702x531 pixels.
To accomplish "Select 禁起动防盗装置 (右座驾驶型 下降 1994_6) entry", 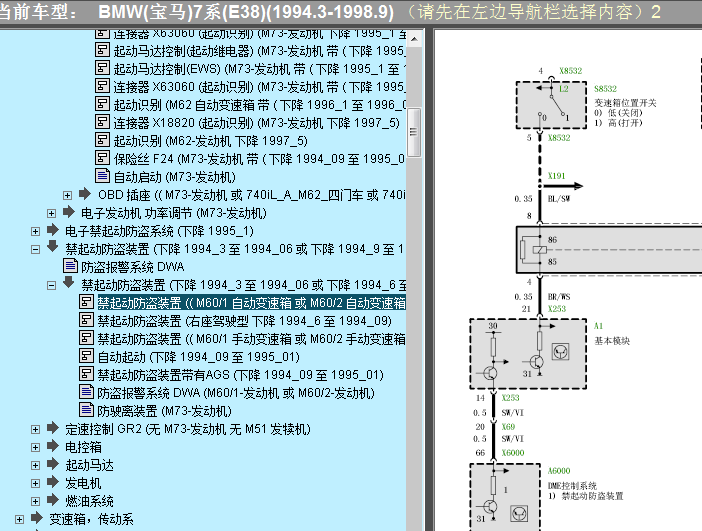I will click(x=244, y=321).
